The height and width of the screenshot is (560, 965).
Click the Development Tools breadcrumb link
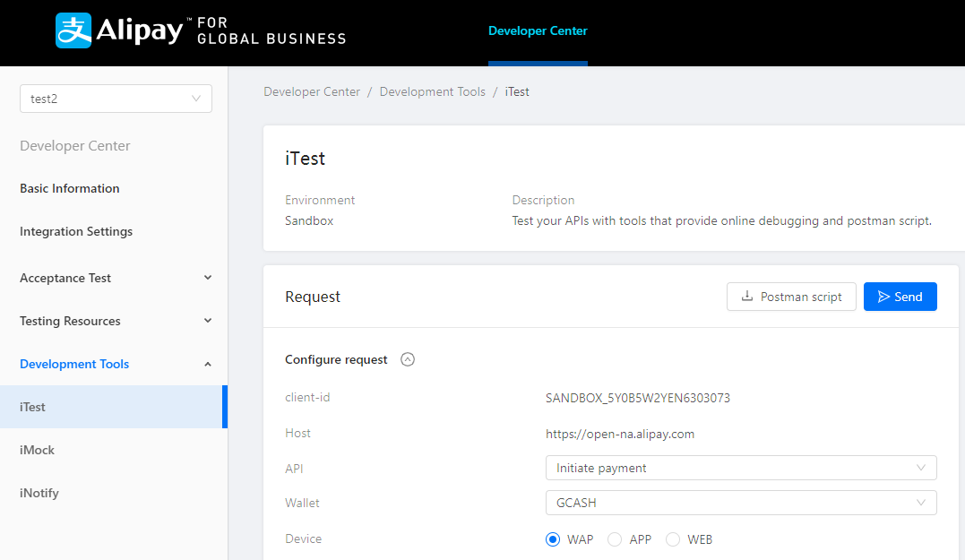pyautogui.click(x=432, y=91)
